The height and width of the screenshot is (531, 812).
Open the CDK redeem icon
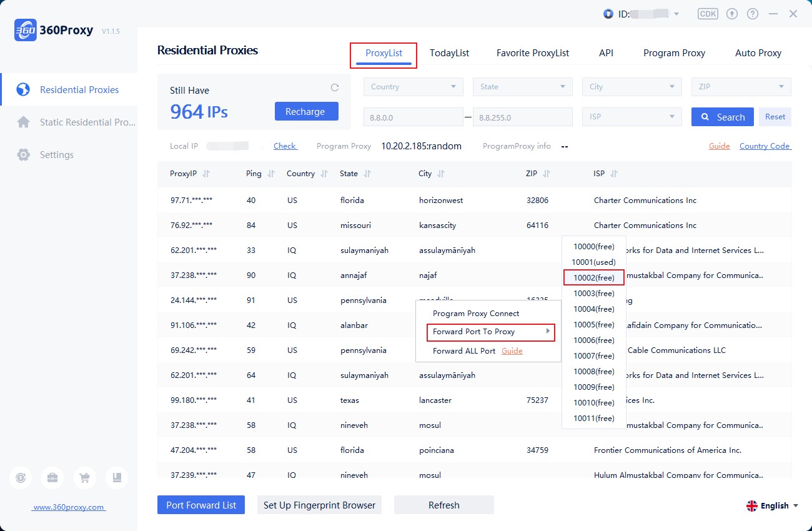(x=708, y=14)
